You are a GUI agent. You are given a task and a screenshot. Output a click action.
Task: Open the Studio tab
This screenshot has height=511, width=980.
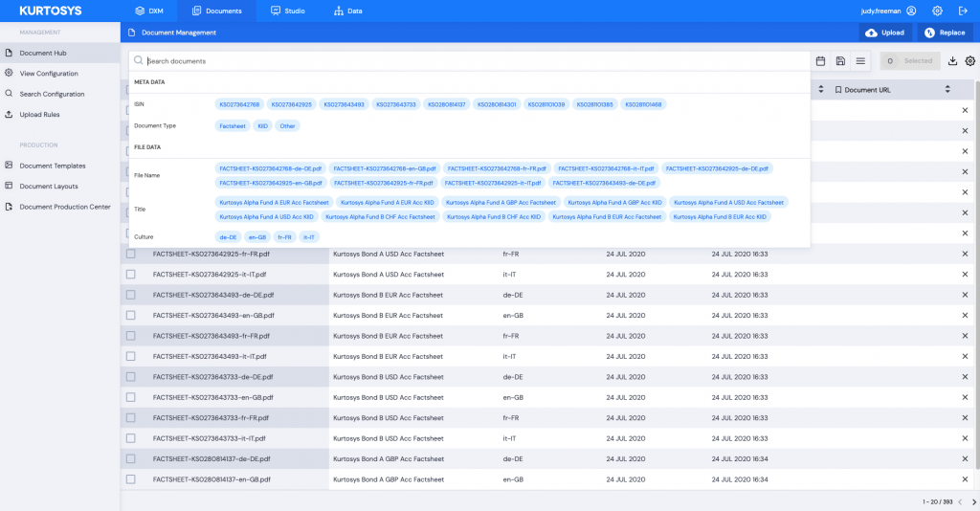click(287, 11)
